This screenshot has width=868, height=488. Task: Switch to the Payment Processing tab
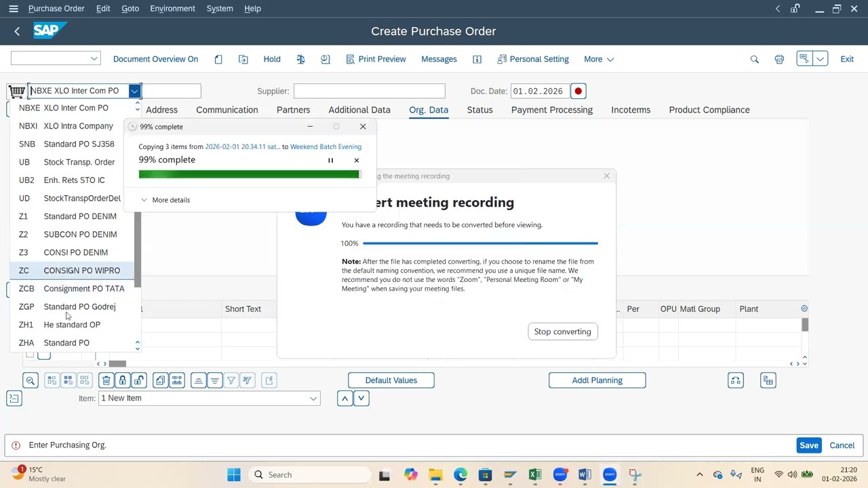(x=552, y=110)
